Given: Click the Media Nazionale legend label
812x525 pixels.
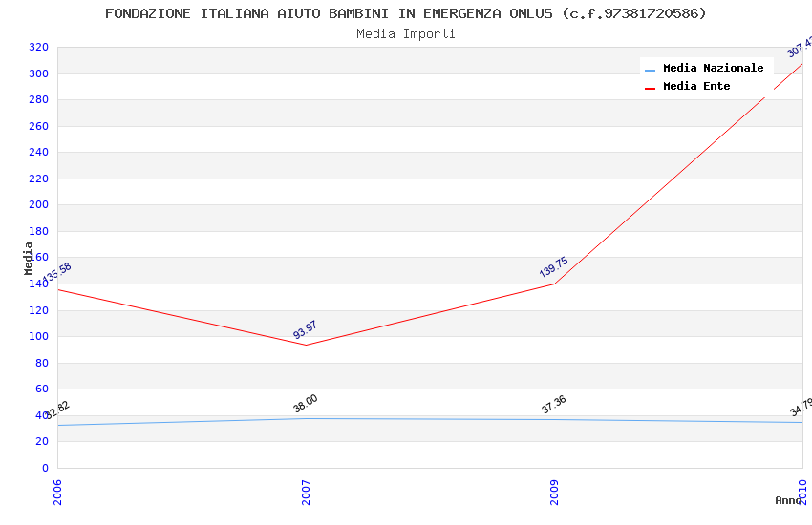Looking at the screenshot, I should tap(713, 68).
